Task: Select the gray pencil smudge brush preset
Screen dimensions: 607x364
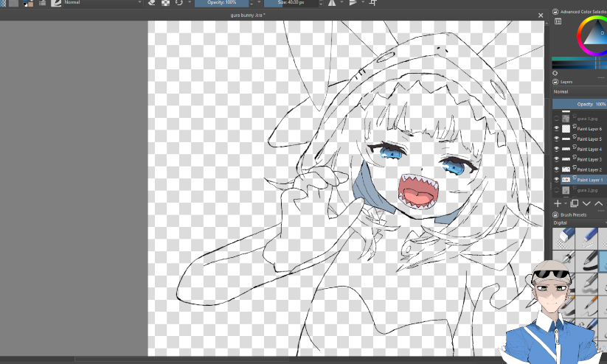Action: (x=587, y=284)
